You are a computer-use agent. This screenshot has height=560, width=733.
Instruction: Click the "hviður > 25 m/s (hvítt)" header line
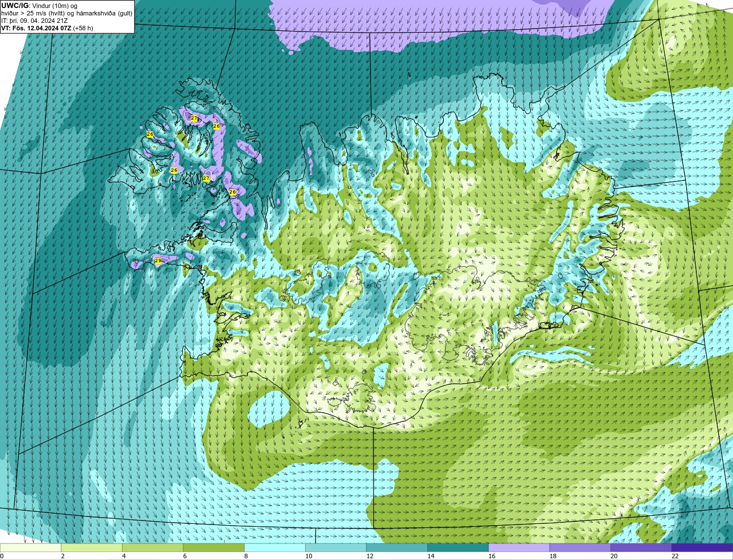(x=66, y=13)
